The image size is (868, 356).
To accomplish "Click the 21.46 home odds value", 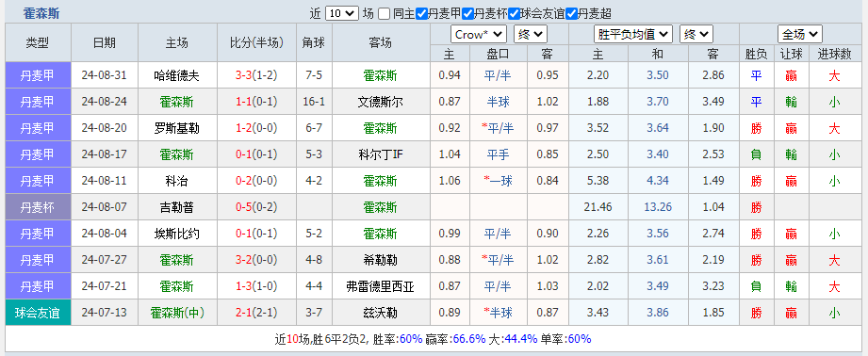I will coord(598,208).
